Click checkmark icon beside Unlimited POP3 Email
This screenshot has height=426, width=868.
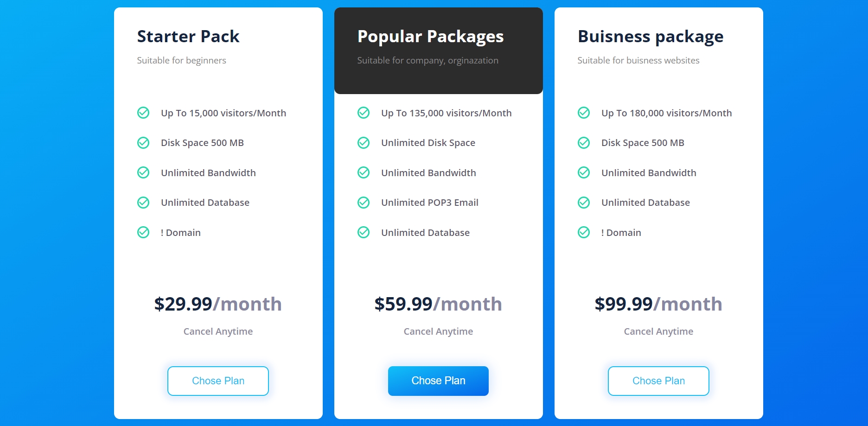tap(364, 203)
